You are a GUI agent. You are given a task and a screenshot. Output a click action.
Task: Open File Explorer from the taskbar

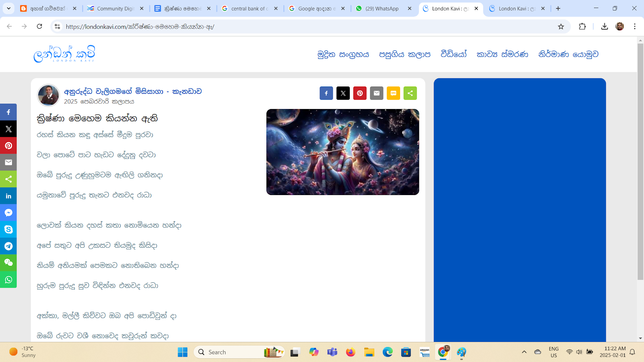click(369, 352)
